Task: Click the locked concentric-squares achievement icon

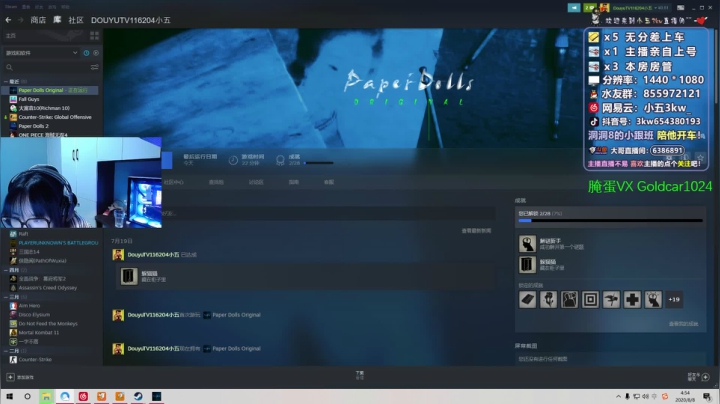Action: click(x=591, y=299)
